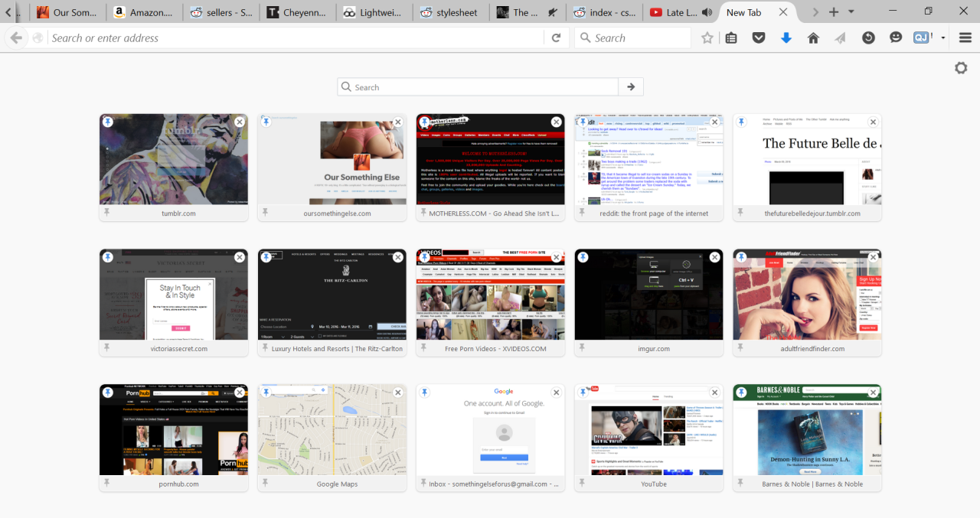The image size is (980, 518).
Task: Unpin the tumblr.com tile
Action: click(108, 122)
